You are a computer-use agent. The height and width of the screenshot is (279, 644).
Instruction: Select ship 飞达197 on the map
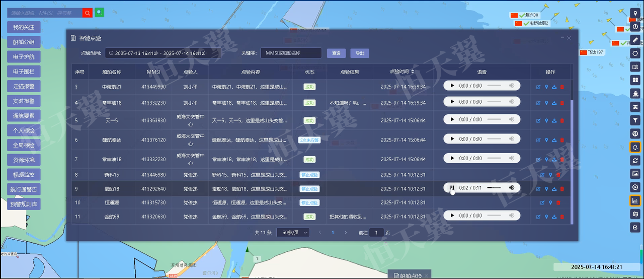[592, 52]
